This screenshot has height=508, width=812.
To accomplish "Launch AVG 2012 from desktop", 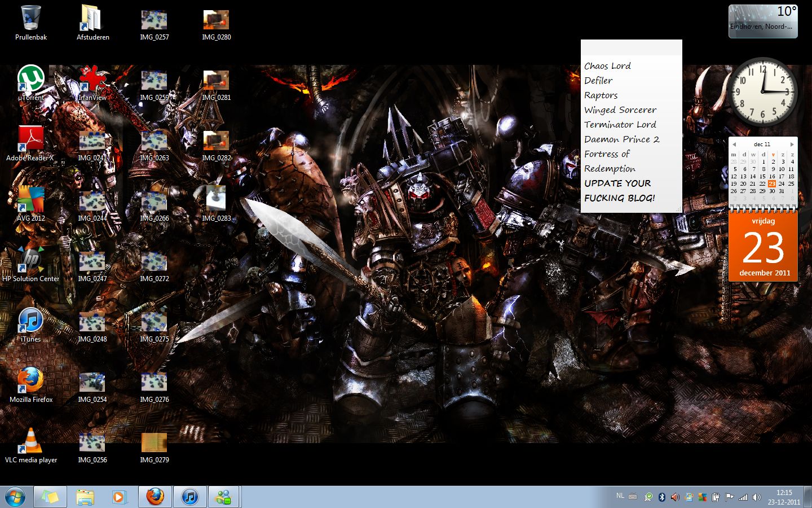I will (30, 200).
